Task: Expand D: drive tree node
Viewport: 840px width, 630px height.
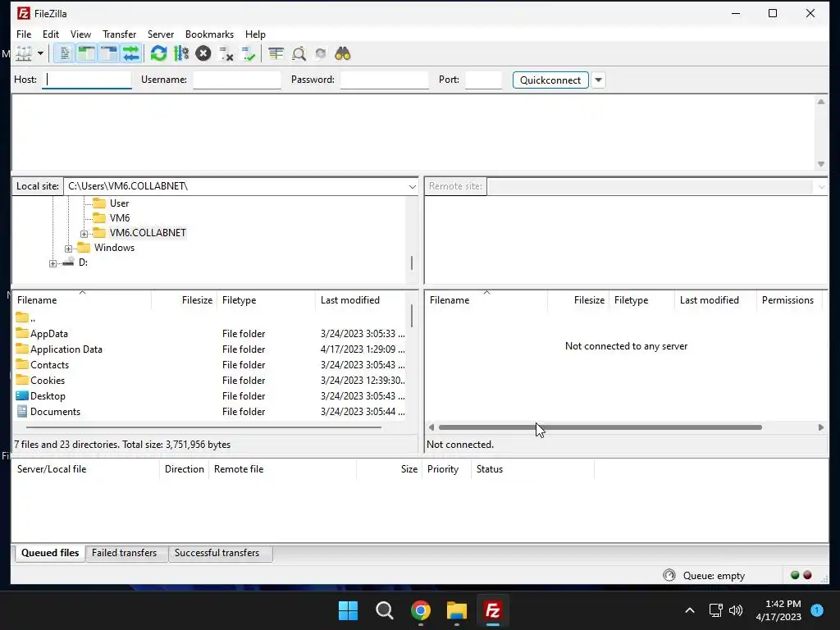Action: pyautogui.click(x=52, y=263)
